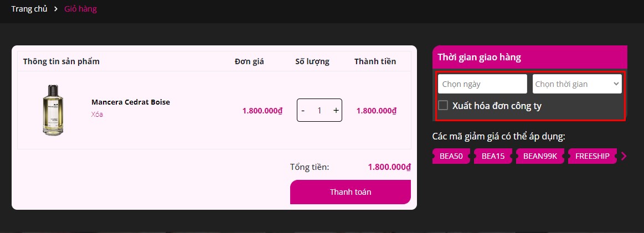Open Mancera Cedrat Boise product link

[131, 102]
